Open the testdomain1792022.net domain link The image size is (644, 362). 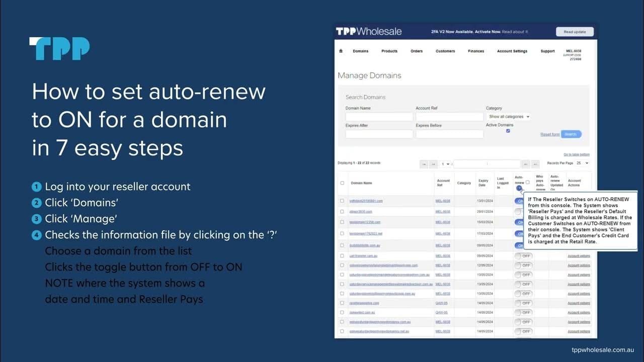tap(366, 234)
